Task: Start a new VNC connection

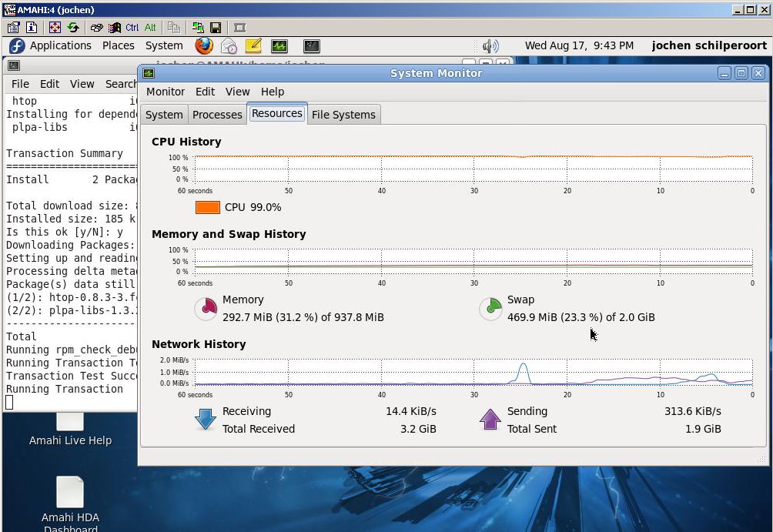Action: tap(198, 28)
